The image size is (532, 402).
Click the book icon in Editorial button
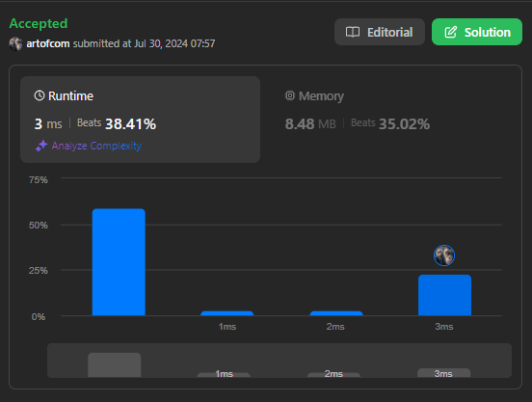click(x=353, y=32)
